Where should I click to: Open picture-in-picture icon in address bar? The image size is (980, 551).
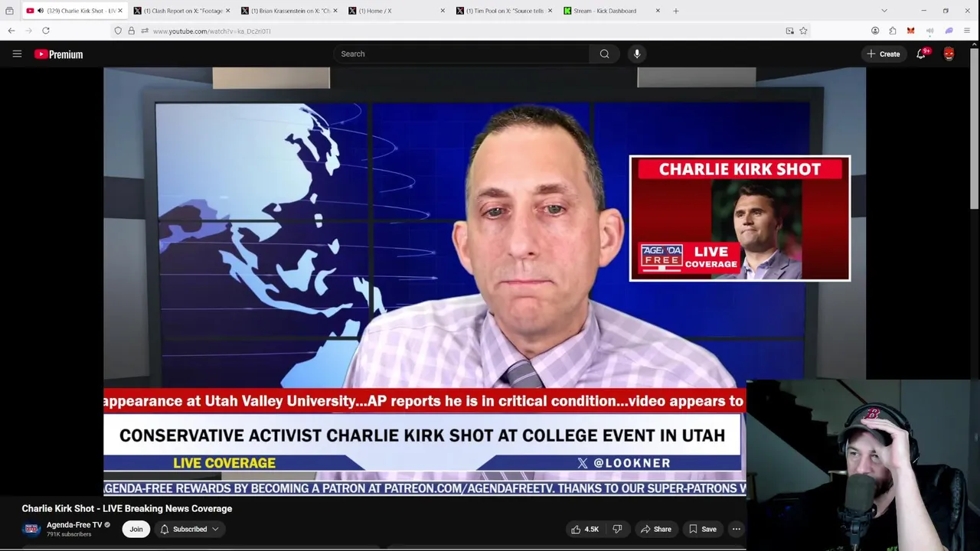tap(790, 31)
